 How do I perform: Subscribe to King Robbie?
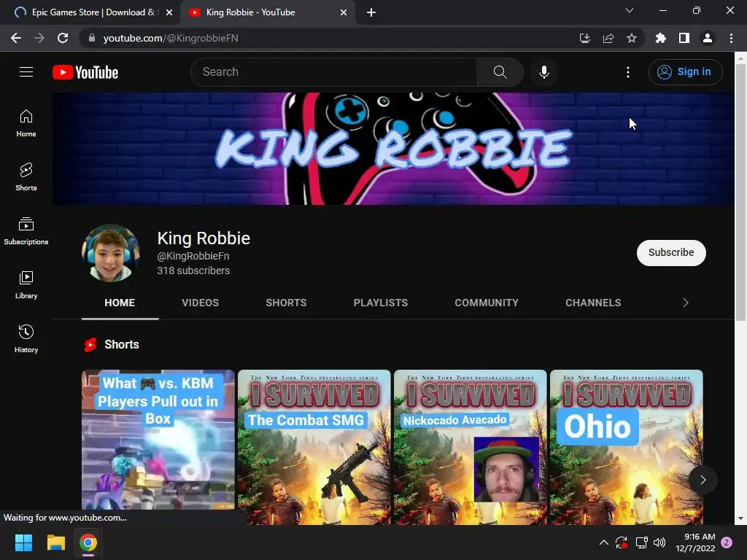pyautogui.click(x=671, y=252)
